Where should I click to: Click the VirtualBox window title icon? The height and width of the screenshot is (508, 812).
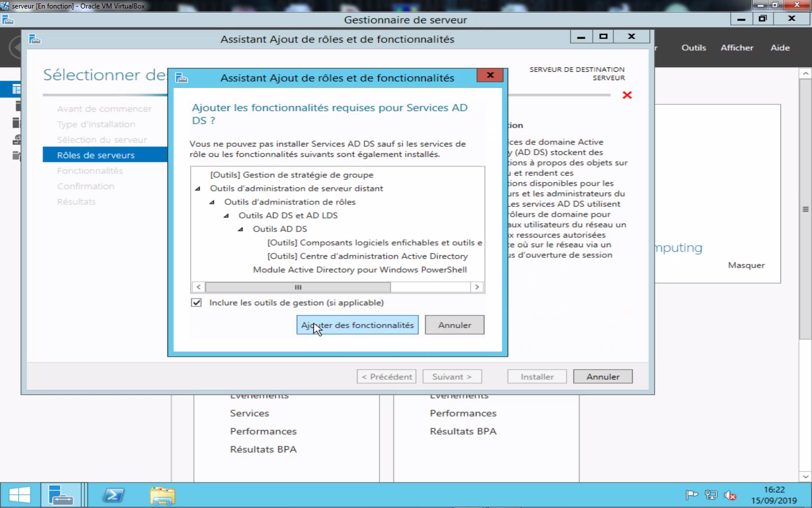(x=5, y=5)
